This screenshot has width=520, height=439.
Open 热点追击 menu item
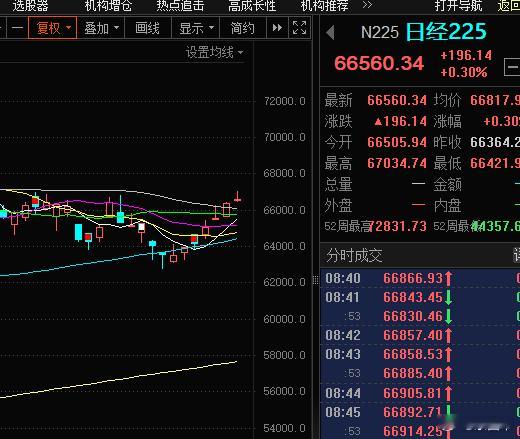coord(180,5)
